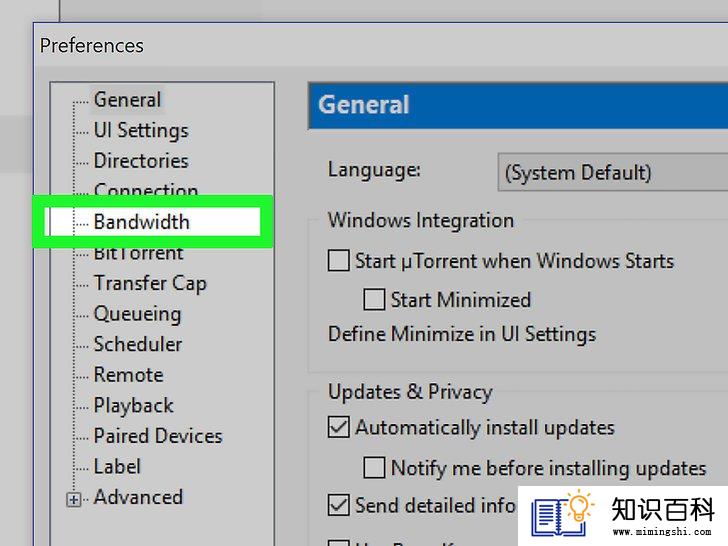Select the Remote category
The image size is (728, 546).
coord(129,375)
